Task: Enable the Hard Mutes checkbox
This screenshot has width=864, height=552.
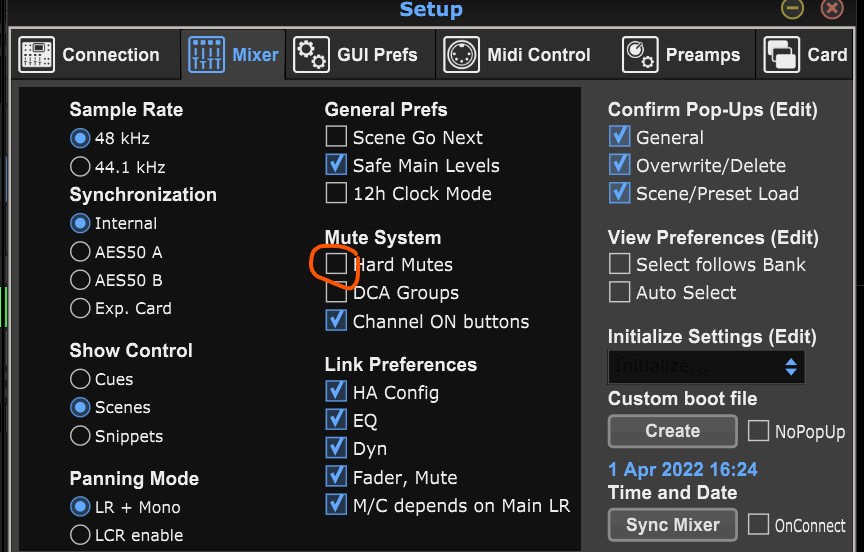Action: [x=336, y=264]
